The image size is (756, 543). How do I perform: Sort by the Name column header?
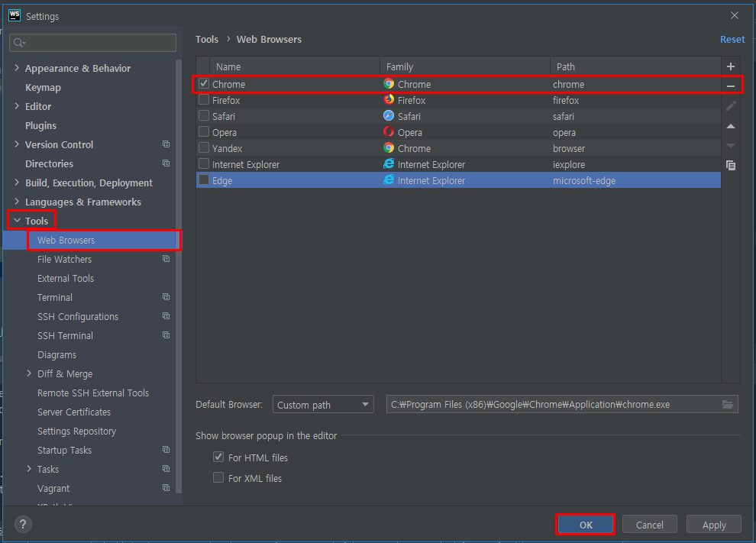click(x=295, y=66)
